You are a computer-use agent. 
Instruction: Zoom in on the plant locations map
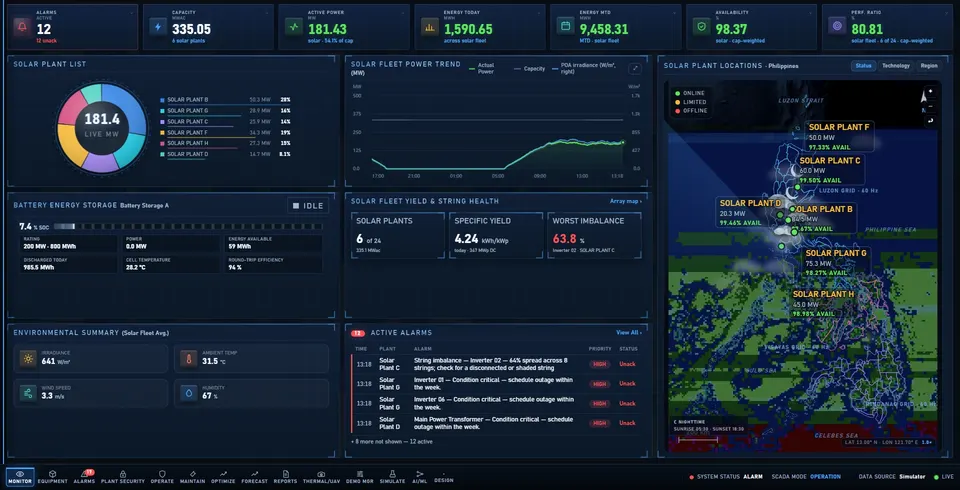click(x=931, y=91)
